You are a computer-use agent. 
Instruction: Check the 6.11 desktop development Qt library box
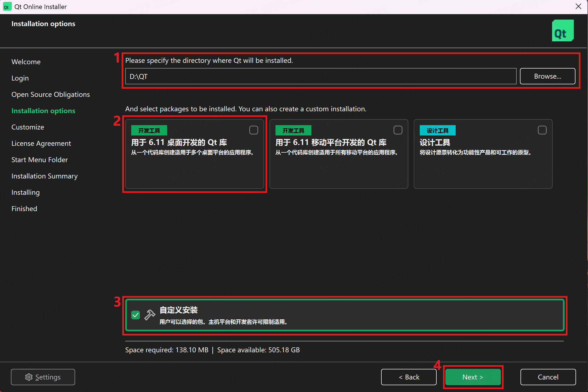click(x=254, y=130)
